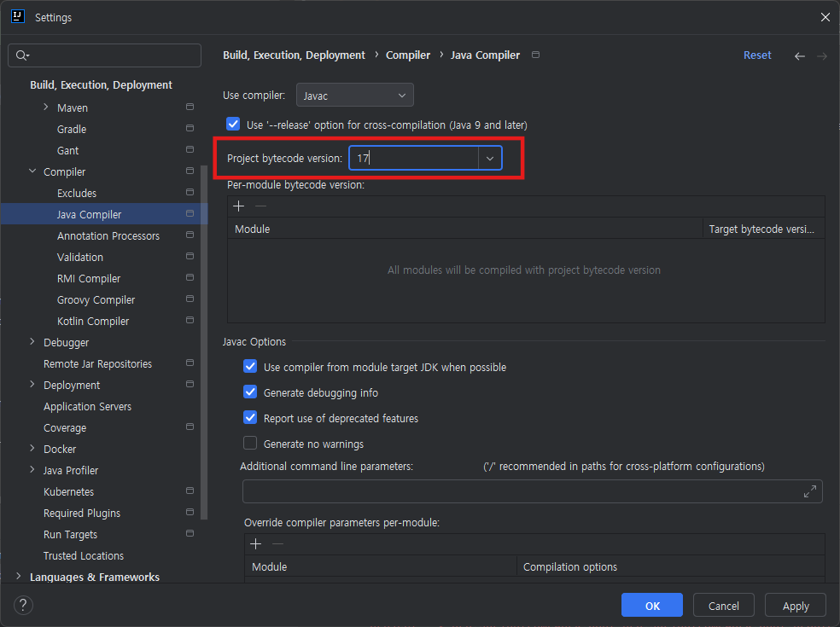
Task: Expand the Maven tree node
Action: click(x=45, y=107)
